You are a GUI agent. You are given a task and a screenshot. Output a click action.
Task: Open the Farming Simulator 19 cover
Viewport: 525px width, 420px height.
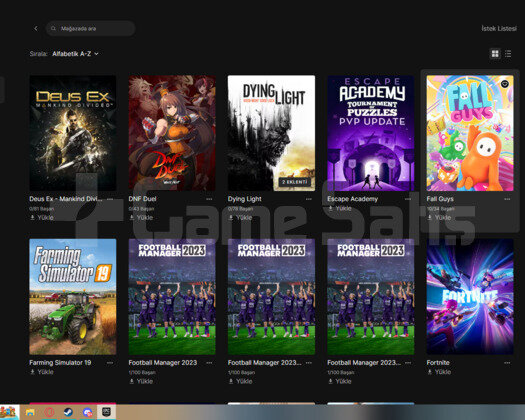[x=73, y=297]
